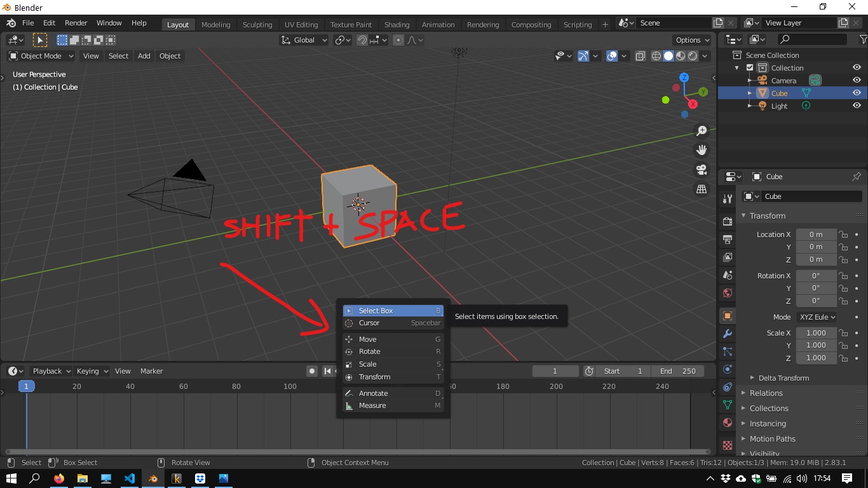Open the Add menu in viewport header
Image resolution: width=868 pixels, height=488 pixels.
144,56
